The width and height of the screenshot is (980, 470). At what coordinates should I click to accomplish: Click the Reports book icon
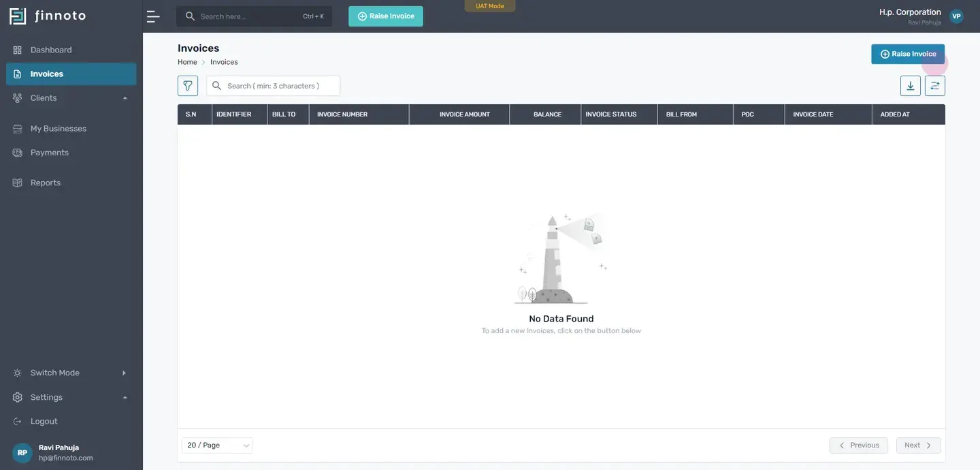point(18,183)
